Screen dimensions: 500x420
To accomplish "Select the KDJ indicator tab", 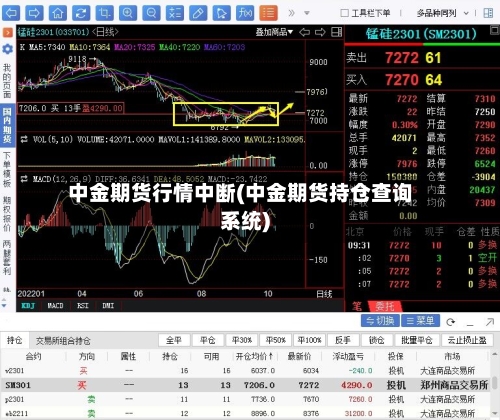I will [x=28, y=305].
